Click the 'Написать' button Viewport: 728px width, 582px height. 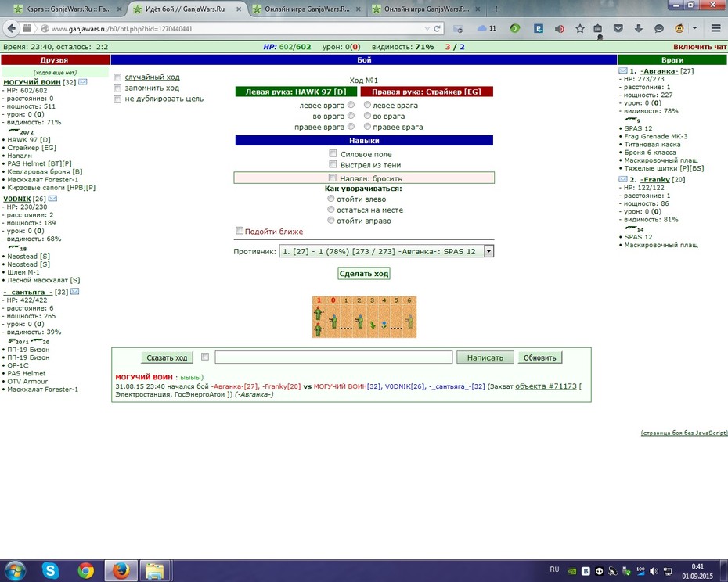point(485,357)
